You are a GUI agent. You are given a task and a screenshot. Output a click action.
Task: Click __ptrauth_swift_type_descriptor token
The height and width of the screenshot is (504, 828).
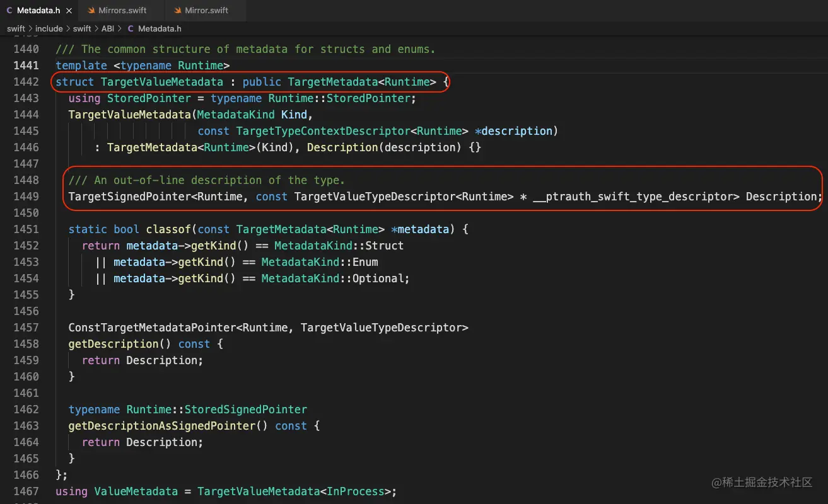[x=633, y=197]
